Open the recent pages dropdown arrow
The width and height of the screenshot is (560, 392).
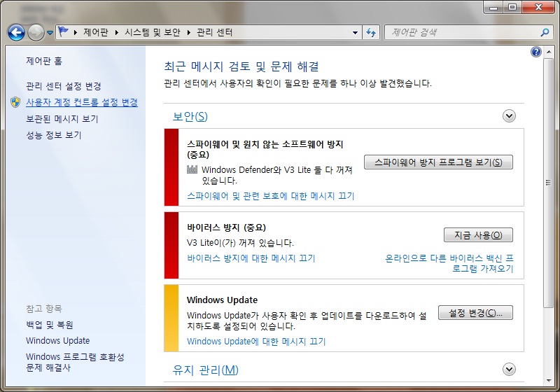click(x=50, y=33)
